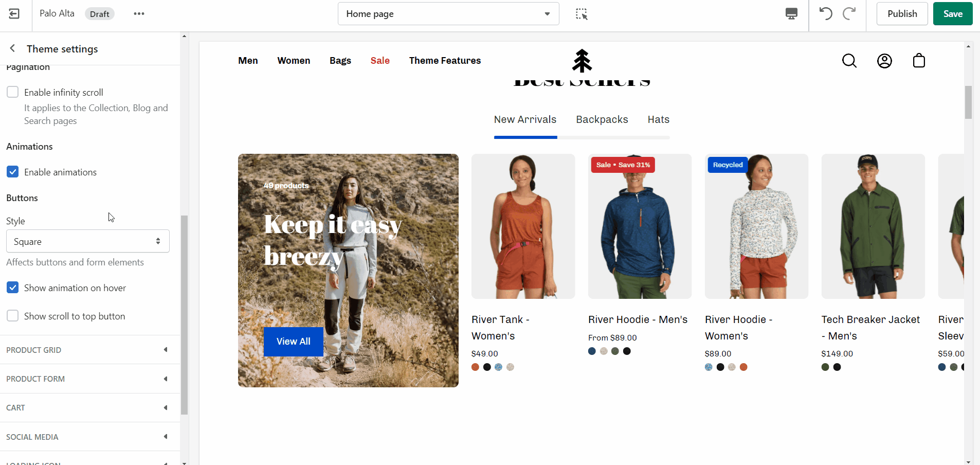
Task: Activate the section inspector icon
Action: click(582, 14)
